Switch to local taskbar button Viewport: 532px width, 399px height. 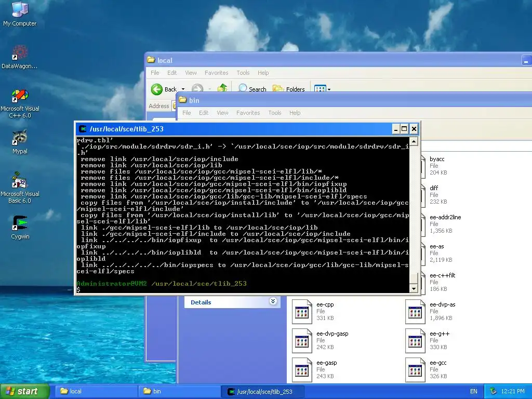[97, 391]
